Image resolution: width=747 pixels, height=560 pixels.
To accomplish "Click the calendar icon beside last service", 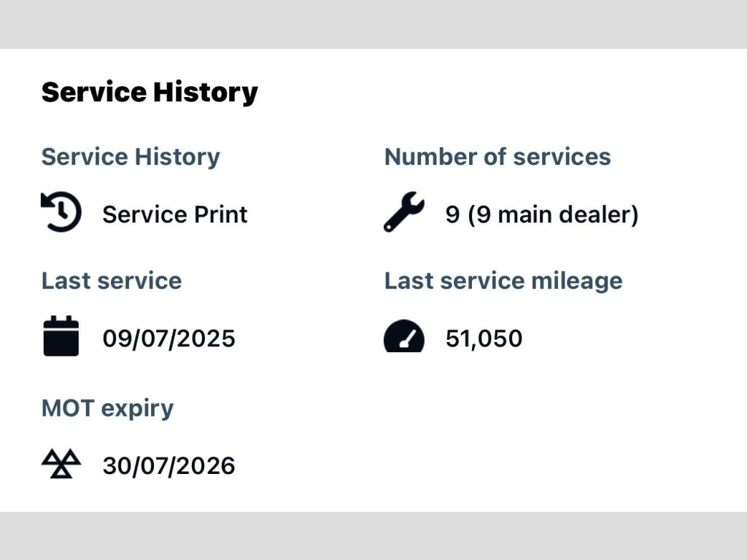I will (61, 335).
